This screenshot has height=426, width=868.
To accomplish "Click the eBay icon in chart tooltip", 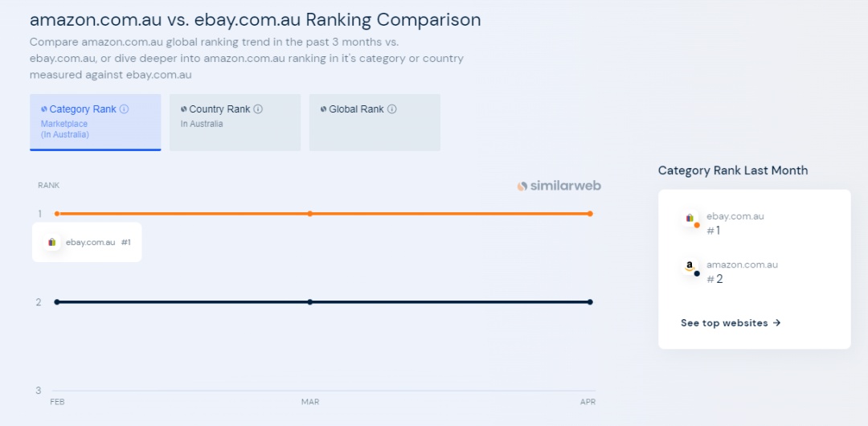I will point(52,242).
